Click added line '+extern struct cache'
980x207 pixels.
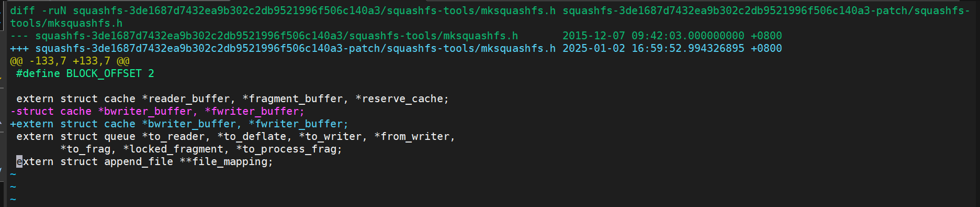point(73,124)
